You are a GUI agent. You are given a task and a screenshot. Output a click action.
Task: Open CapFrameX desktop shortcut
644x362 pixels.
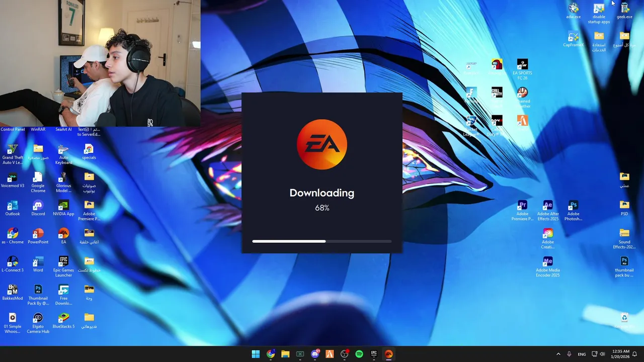573,39
